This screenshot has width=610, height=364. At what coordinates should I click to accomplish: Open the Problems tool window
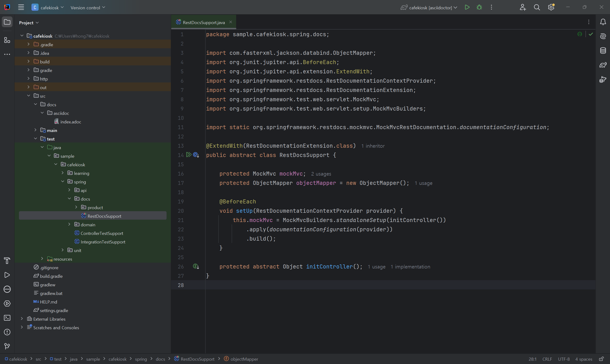[7, 332]
